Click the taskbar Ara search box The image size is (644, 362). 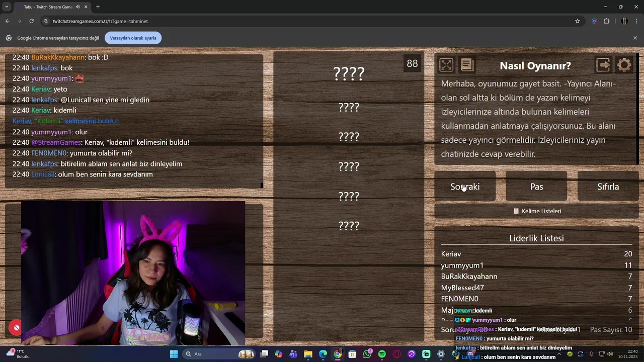pyautogui.click(x=219, y=354)
